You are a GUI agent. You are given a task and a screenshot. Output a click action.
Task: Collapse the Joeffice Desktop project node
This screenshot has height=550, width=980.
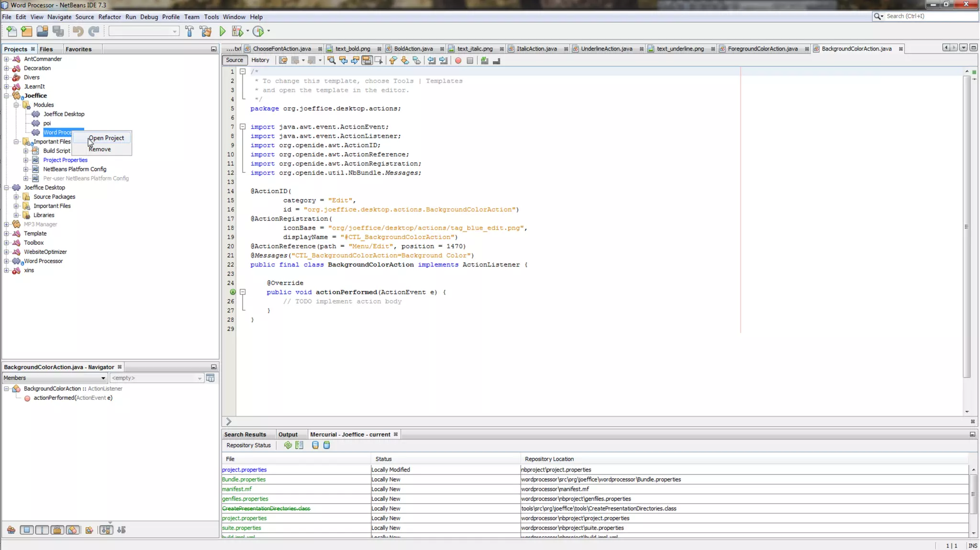click(7, 187)
